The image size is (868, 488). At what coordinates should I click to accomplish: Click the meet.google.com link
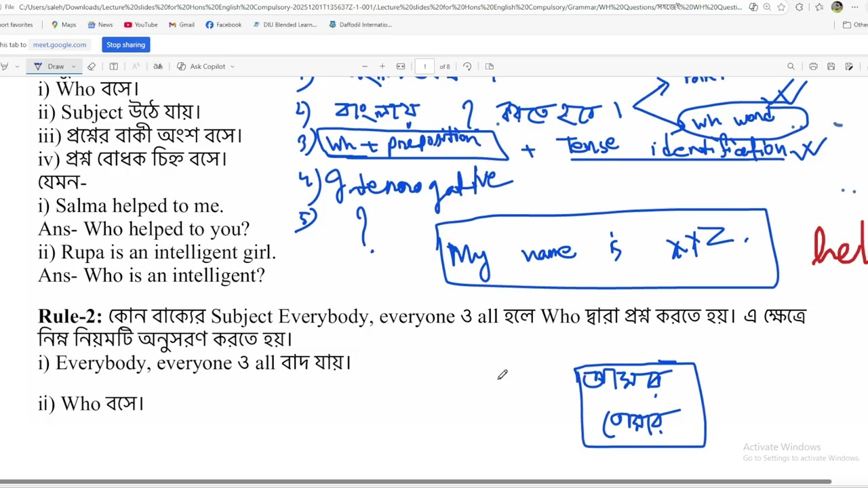tap(60, 45)
